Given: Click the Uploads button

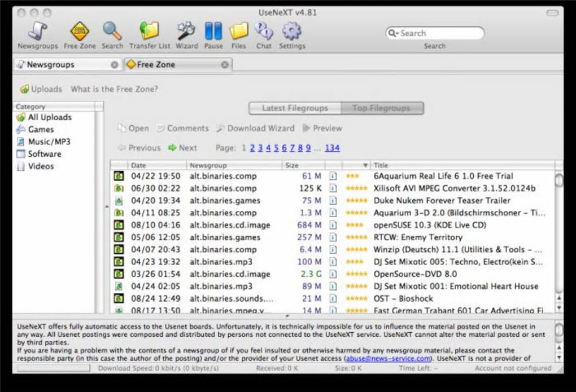Looking at the screenshot, I should click(41, 89).
